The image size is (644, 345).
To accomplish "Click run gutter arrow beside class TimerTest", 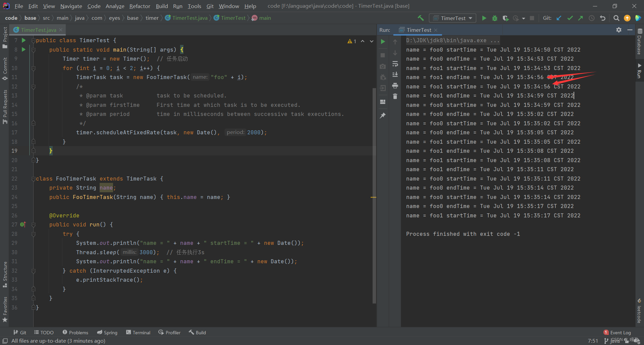I will coord(23,40).
